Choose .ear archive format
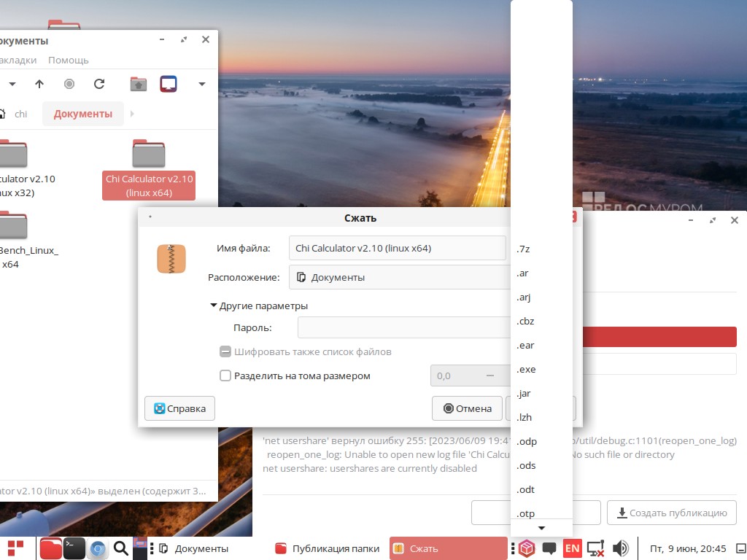The image size is (747, 560). (x=541, y=345)
